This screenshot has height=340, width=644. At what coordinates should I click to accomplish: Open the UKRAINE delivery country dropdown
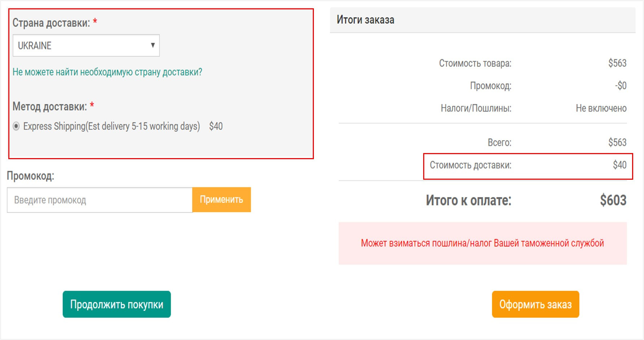point(86,45)
